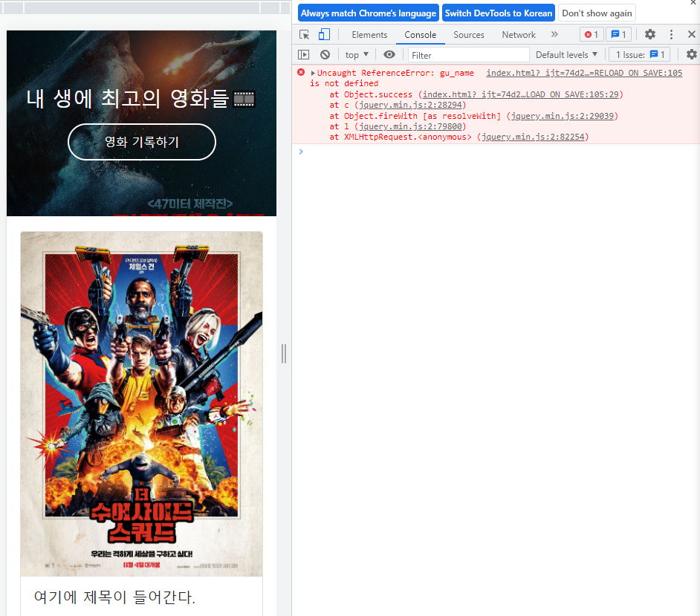
Task: Open the DevTools three-dot menu
Action: [x=671, y=34]
